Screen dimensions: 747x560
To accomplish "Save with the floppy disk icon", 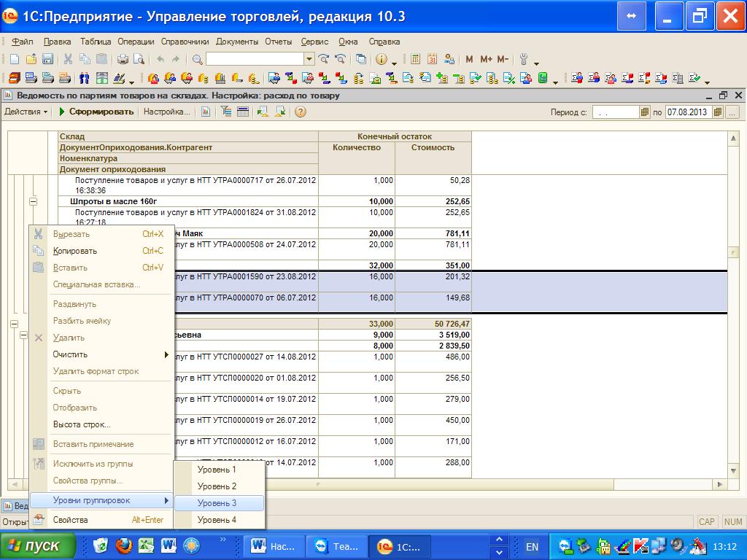I will (47, 59).
